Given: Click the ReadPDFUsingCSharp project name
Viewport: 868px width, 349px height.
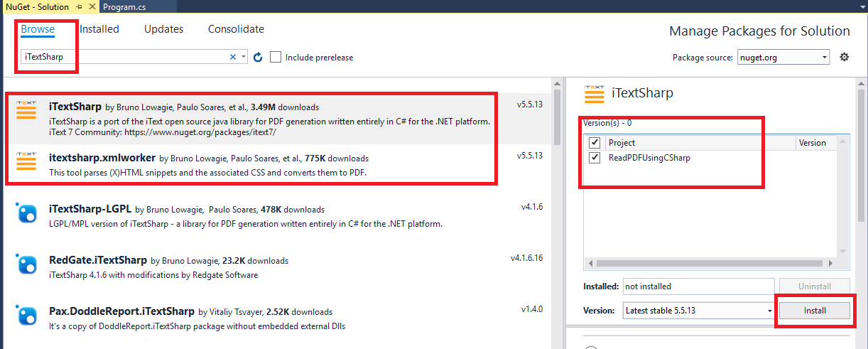Looking at the screenshot, I should pyautogui.click(x=649, y=158).
